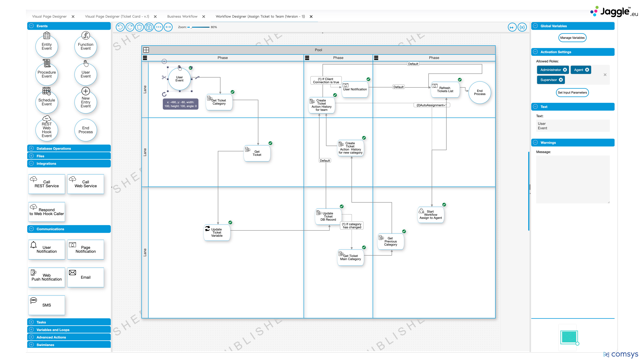Remove the Agent role chip
This screenshot has height=362, width=644.
[x=587, y=70]
